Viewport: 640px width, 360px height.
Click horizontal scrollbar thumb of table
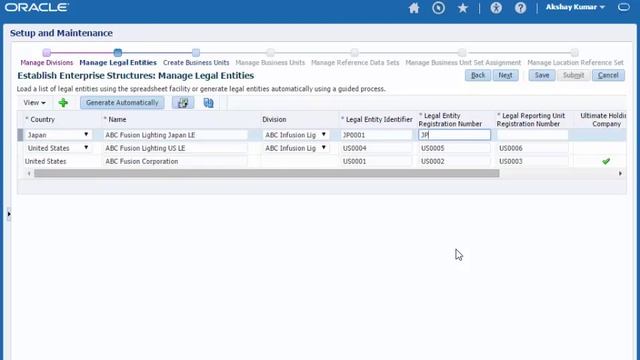267,173
